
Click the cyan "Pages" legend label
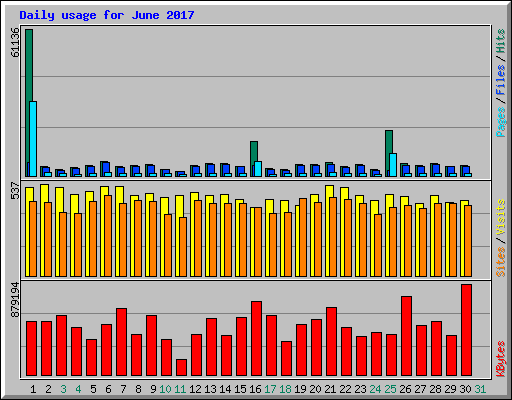(501, 122)
